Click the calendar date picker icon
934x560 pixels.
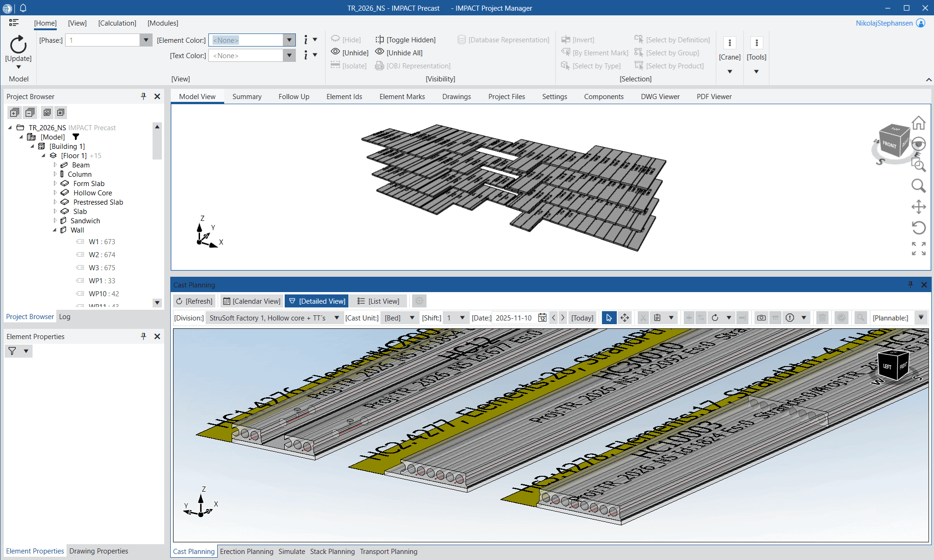[542, 318]
